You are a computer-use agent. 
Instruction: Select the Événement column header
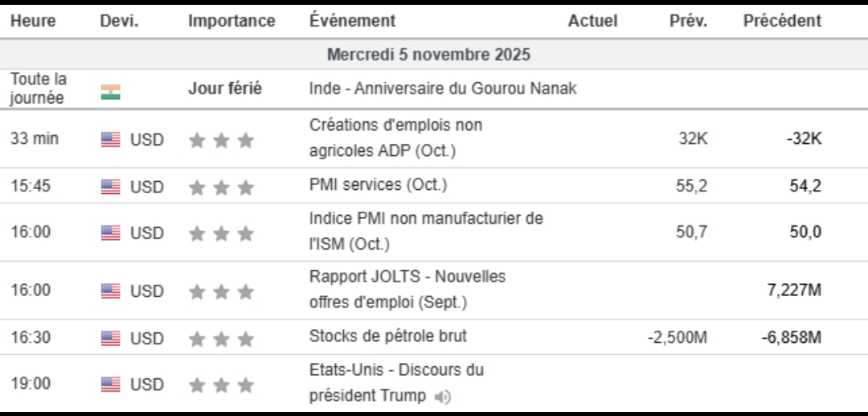tap(352, 21)
